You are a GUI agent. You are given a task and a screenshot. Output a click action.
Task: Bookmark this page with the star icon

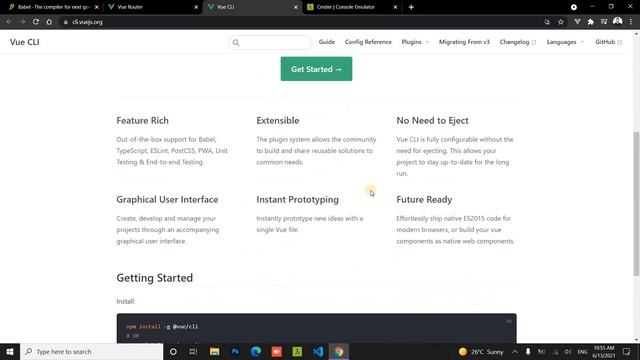click(561, 22)
